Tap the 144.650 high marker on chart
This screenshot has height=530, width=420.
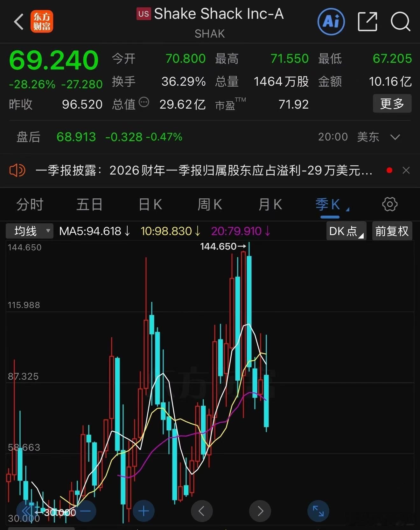point(223,246)
